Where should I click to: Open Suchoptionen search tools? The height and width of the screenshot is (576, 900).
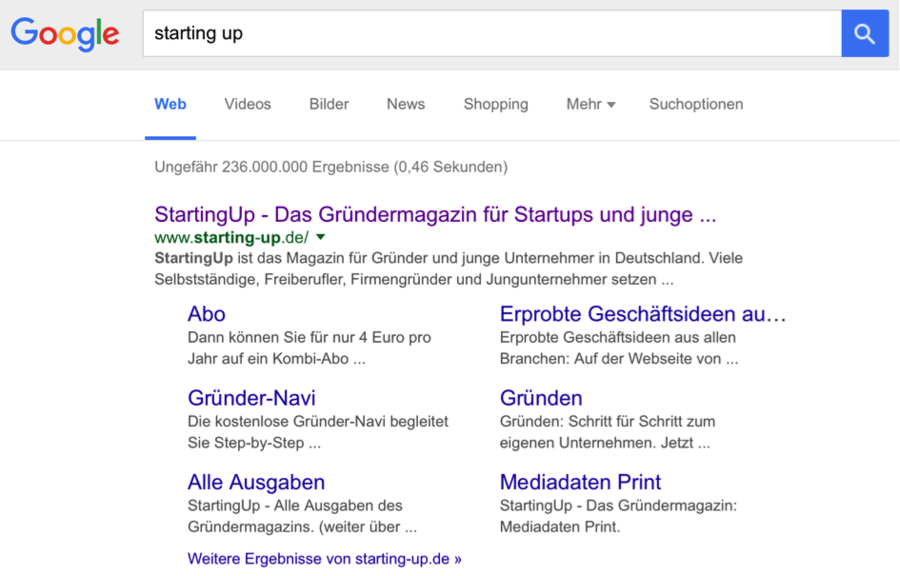pyautogui.click(x=696, y=104)
